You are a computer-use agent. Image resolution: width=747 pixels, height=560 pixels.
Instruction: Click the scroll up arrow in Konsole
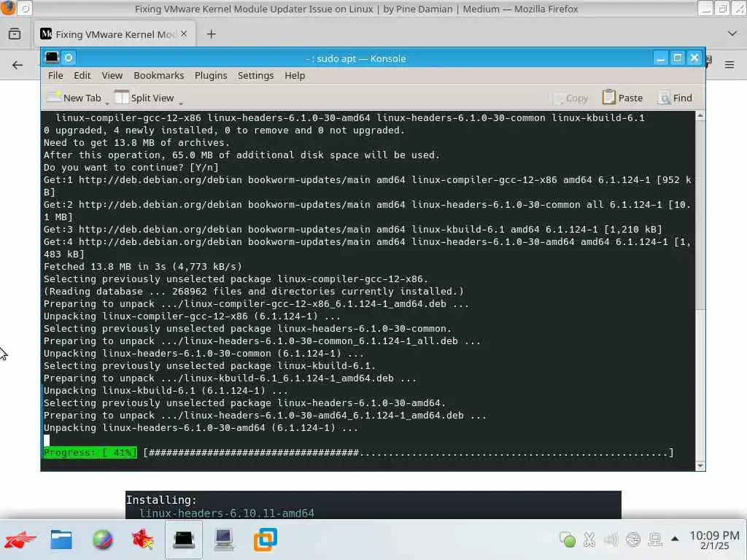pos(700,115)
